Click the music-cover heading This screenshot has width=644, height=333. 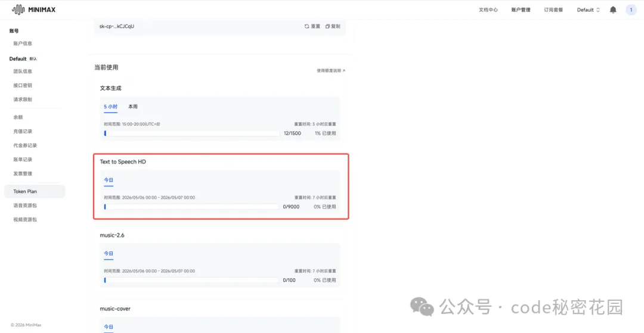[x=115, y=309]
